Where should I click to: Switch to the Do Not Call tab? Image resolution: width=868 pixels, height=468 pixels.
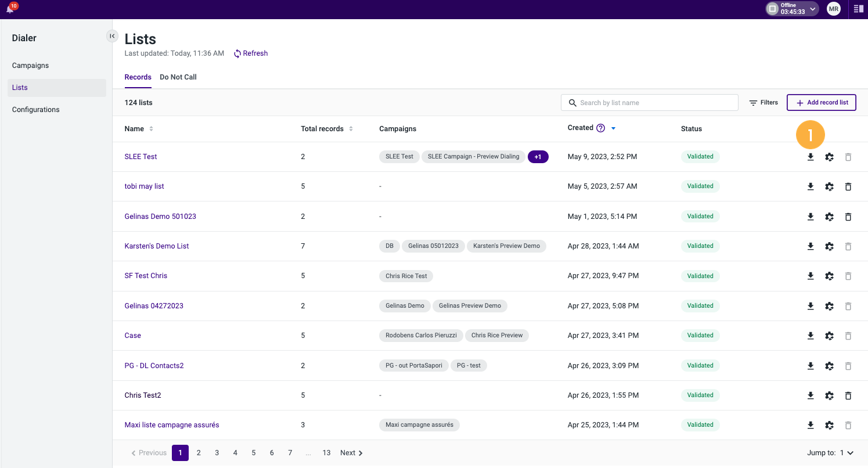pos(178,77)
